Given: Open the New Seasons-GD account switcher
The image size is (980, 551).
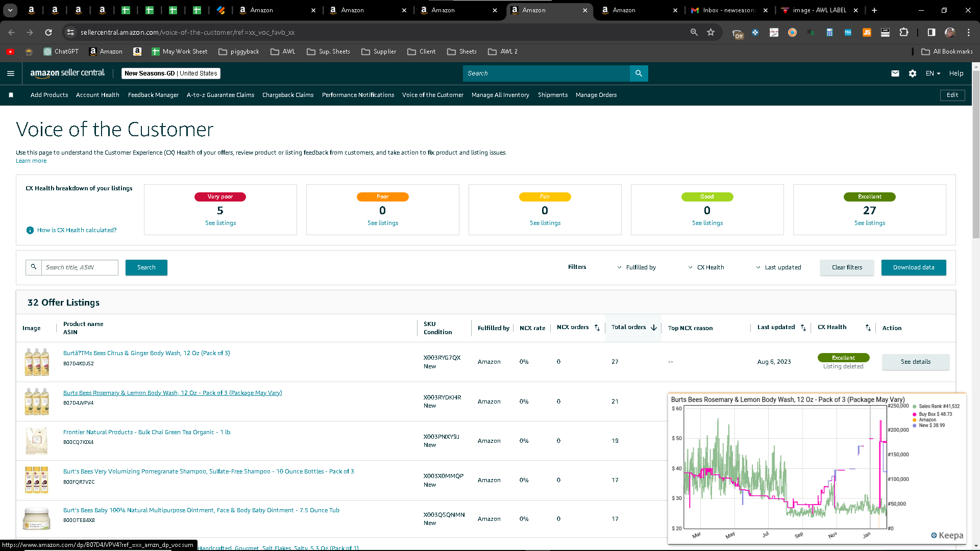Looking at the screenshot, I should click(171, 73).
